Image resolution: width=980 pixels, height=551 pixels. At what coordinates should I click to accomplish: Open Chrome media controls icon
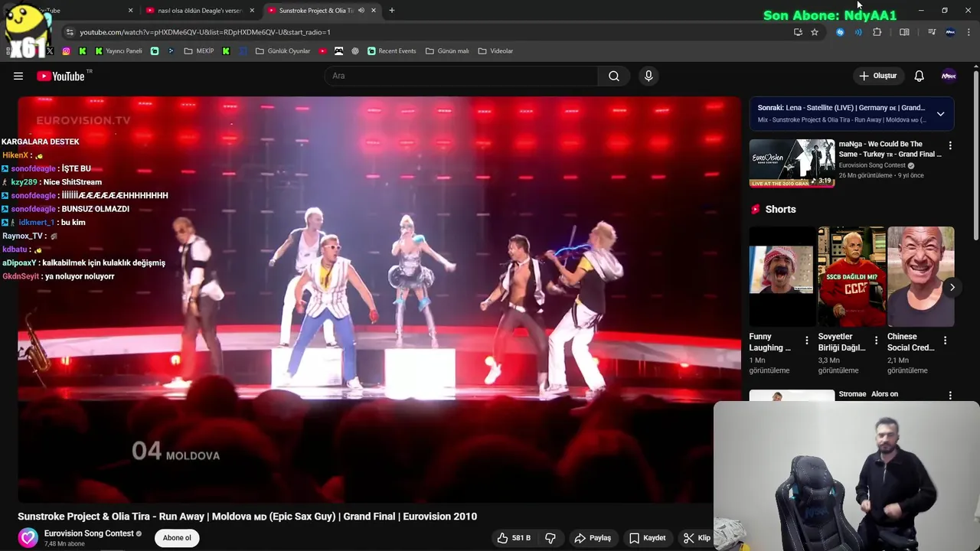(932, 32)
